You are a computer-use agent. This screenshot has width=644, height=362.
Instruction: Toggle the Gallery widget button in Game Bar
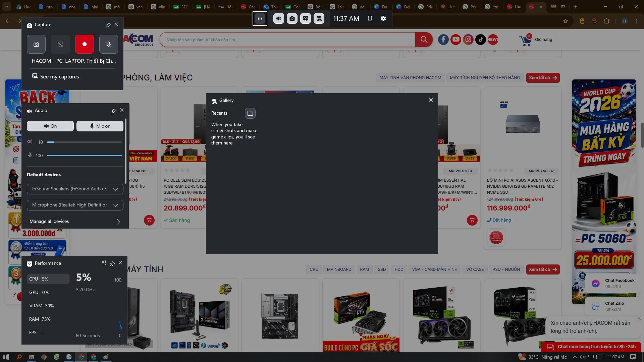point(319,18)
